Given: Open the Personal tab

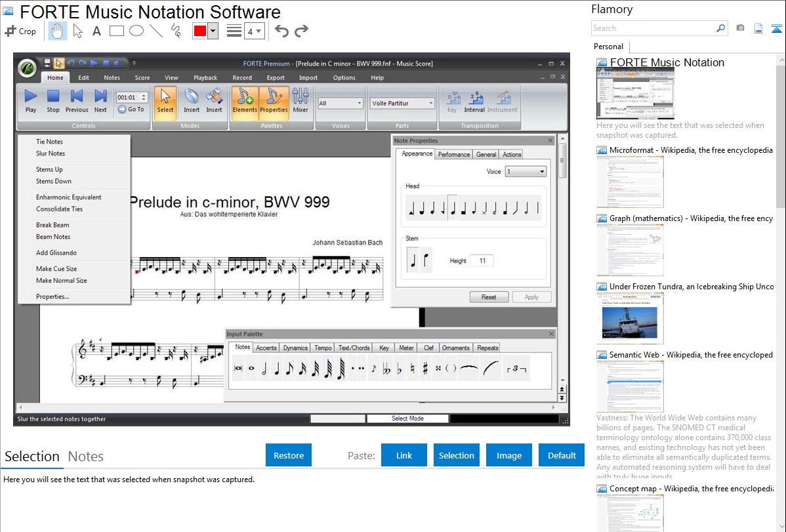Looking at the screenshot, I should [608, 47].
